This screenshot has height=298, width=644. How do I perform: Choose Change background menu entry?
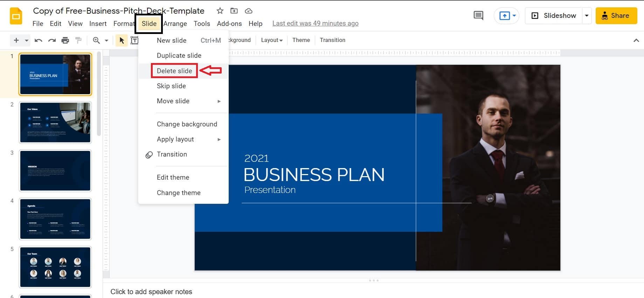[x=183, y=124]
